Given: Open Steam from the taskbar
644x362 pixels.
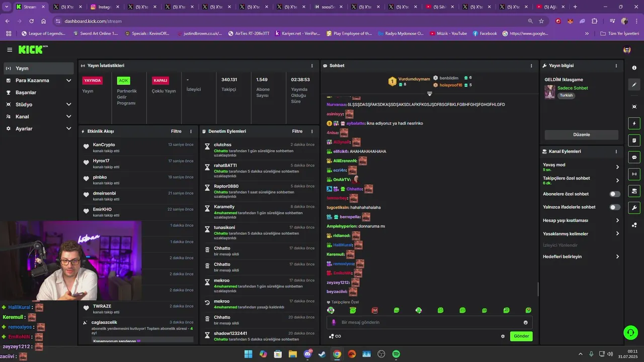Looking at the screenshot, I should pos(322,354).
